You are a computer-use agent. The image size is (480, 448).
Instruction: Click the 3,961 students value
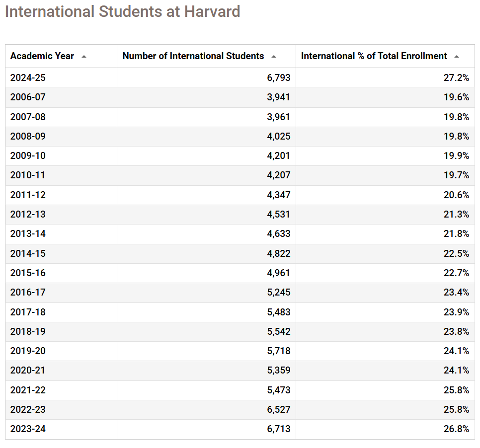[x=279, y=117]
